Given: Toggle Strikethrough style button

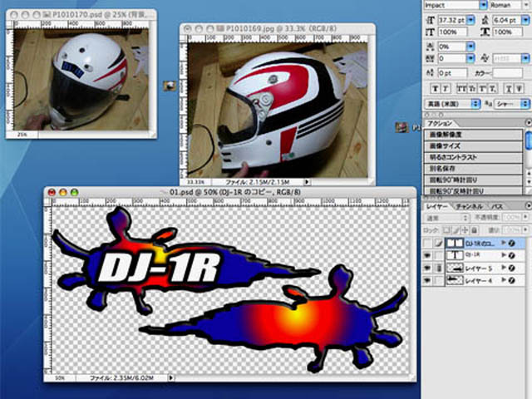Looking at the screenshot, I should click(520, 89).
